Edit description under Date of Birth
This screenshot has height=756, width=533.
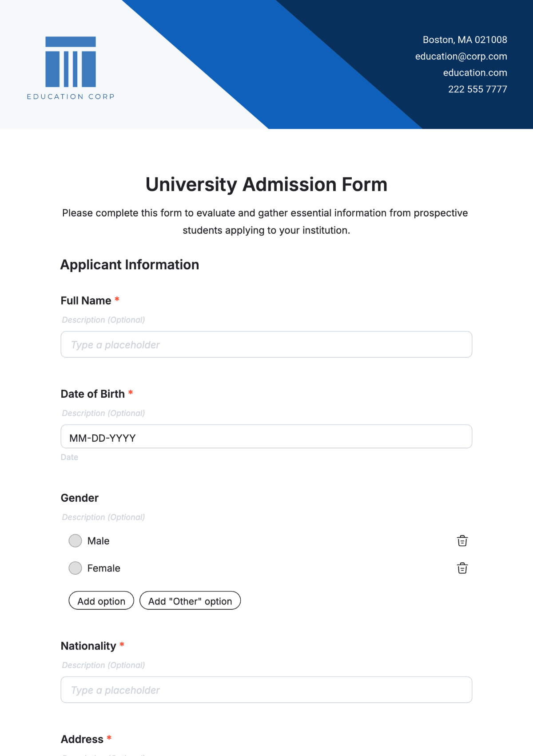tap(103, 413)
